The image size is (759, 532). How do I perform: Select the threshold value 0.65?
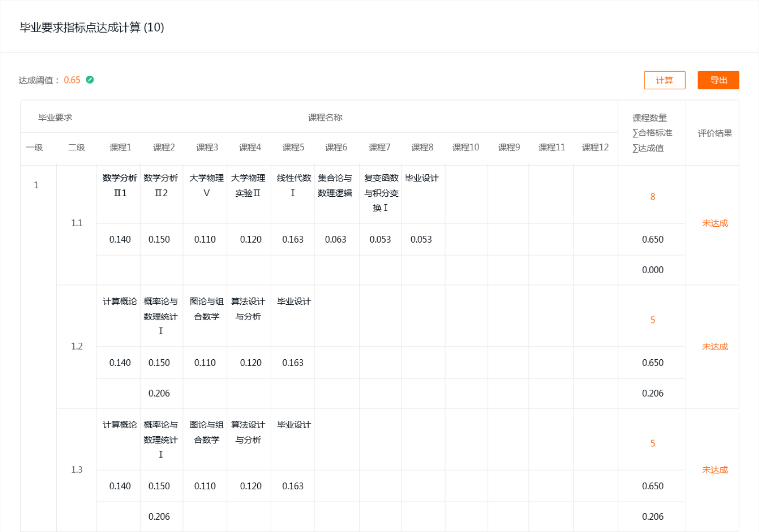(x=72, y=80)
